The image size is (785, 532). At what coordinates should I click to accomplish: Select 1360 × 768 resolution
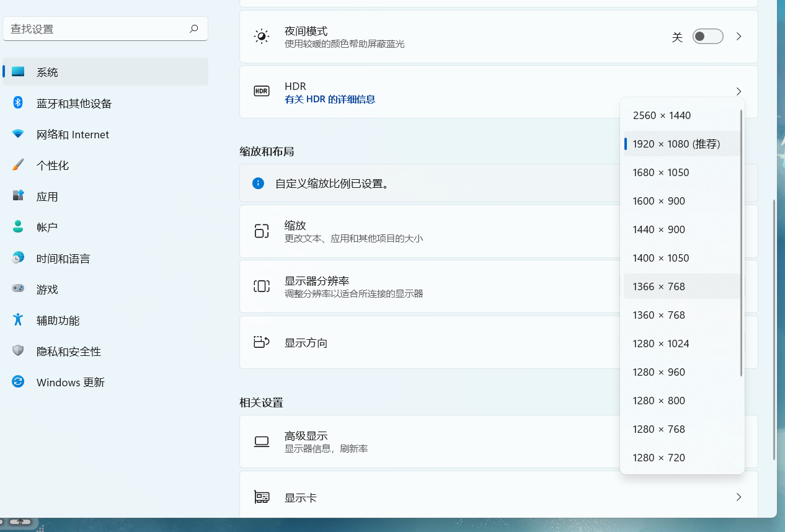click(682, 315)
